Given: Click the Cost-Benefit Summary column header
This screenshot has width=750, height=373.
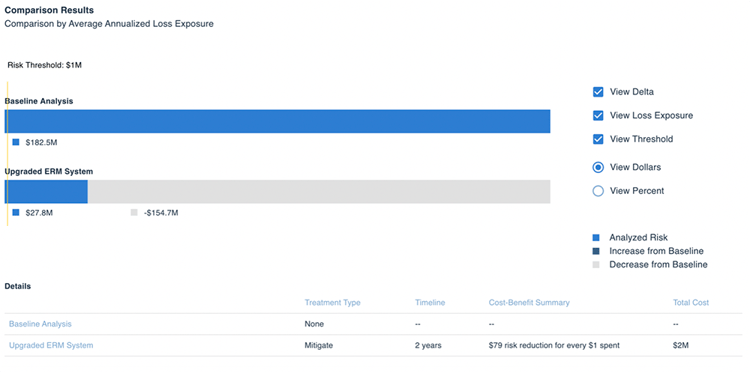Looking at the screenshot, I should 529,303.
